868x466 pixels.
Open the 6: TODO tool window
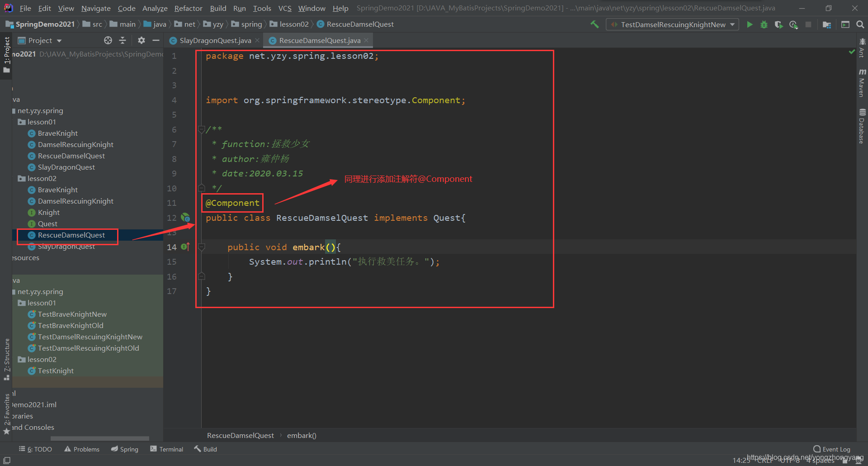click(x=36, y=449)
